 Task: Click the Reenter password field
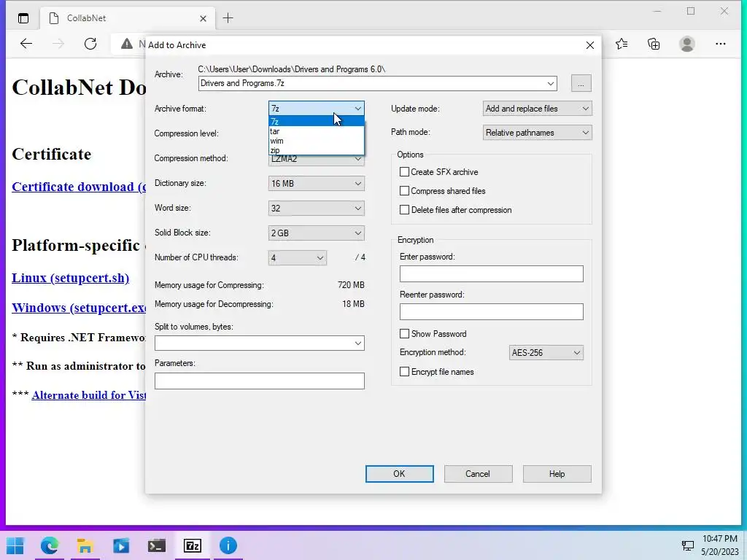tap(491, 312)
